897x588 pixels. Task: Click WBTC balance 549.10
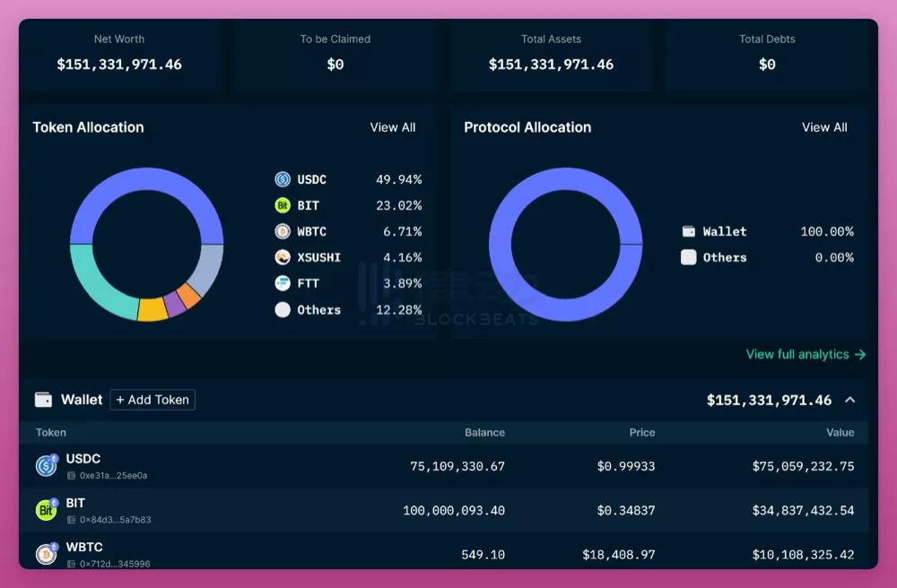[483, 554]
